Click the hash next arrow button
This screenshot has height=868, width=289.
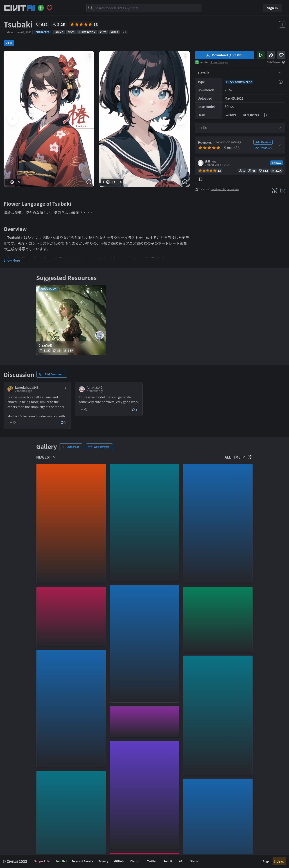(x=267, y=115)
